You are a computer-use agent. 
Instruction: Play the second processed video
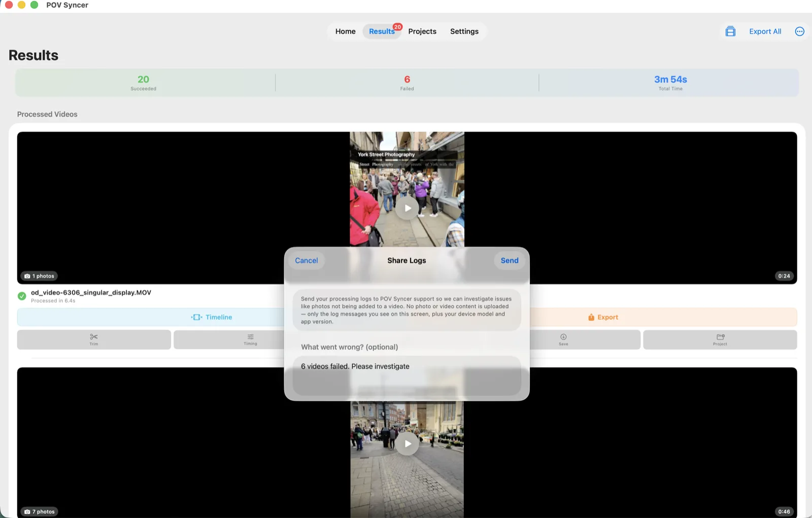tap(407, 443)
